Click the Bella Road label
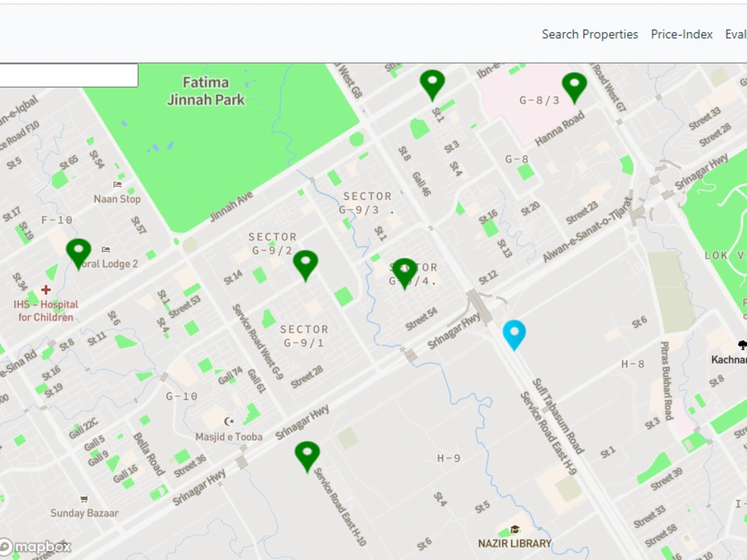This screenshot has height=560, width=747. click(x=149, y=454)
